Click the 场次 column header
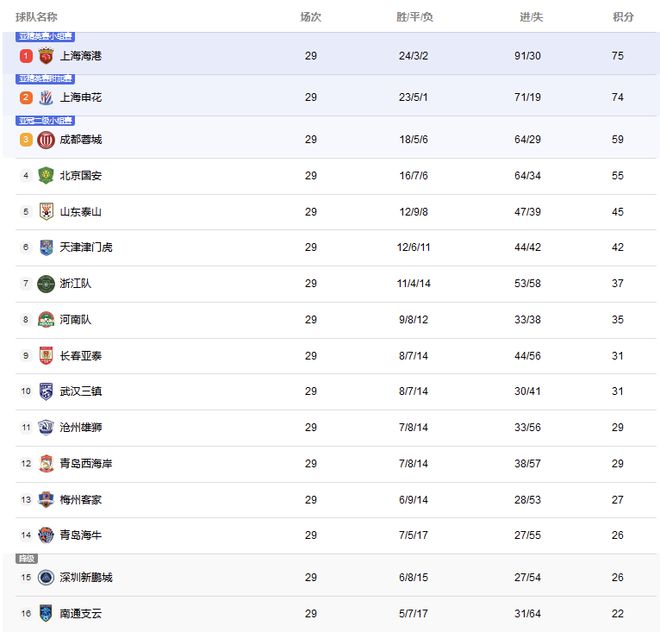Viewport: 660px width, 632px height. pyautogui.click(x=311, y=17)
